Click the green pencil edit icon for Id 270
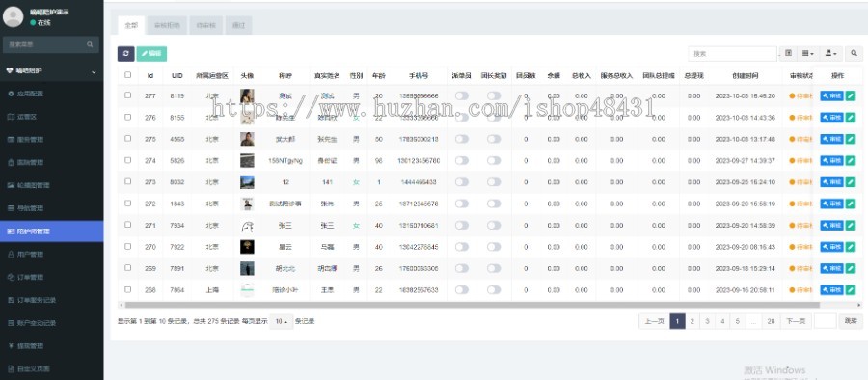868x380 pixels. [851, 247]
